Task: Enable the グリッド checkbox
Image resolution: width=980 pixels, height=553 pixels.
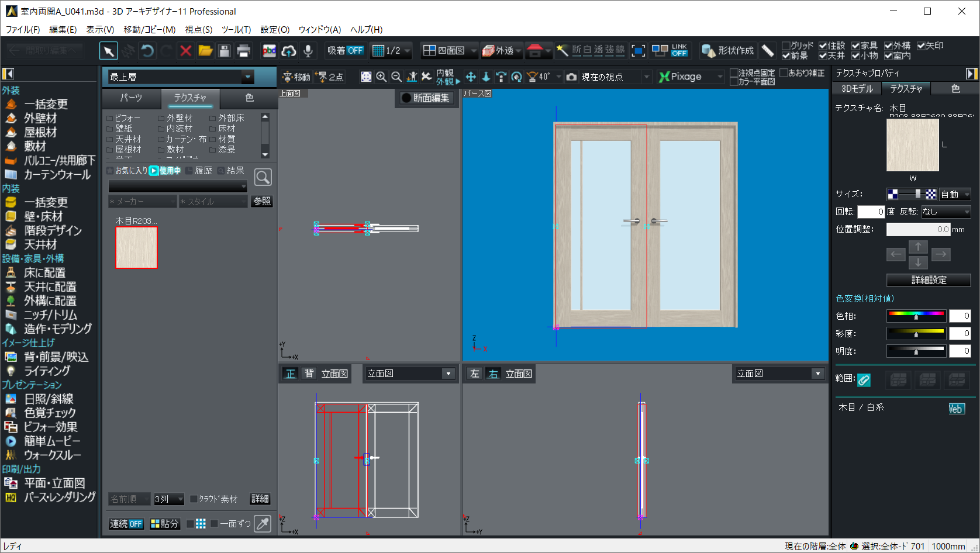Action: (786, 46)
